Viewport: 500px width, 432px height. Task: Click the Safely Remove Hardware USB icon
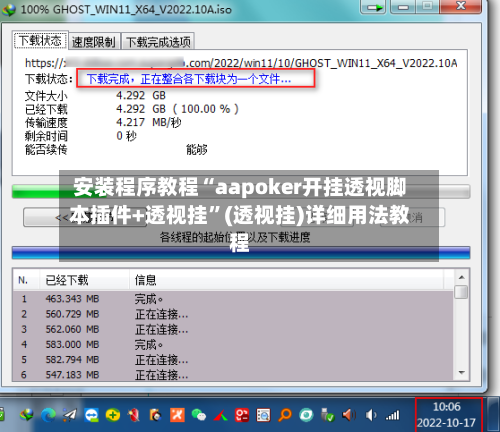click(x=328, y=415)
